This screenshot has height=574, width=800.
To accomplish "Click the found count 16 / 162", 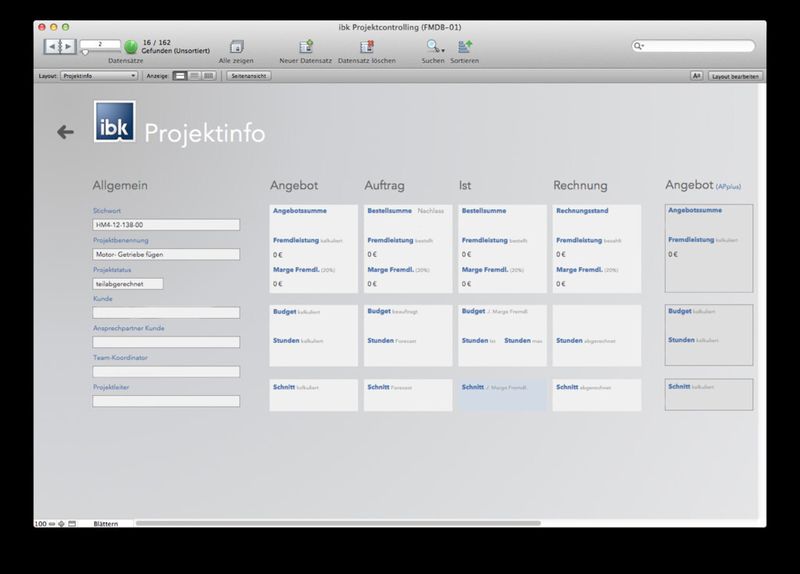I will 157,43.
